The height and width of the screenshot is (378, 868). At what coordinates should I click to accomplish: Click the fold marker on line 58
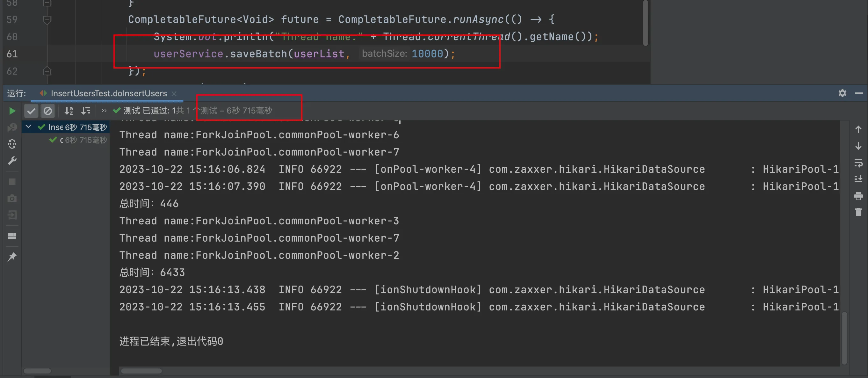click(x=47, y=4)
